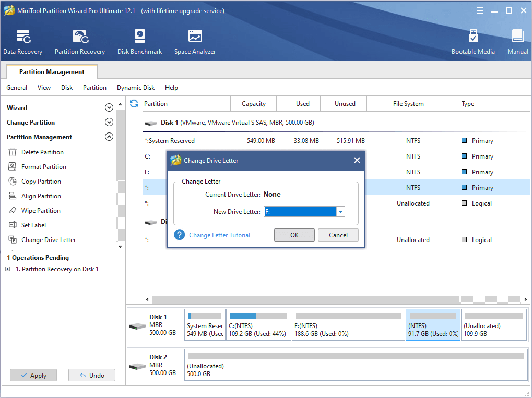Click the sidebar scroll down arrow
Screen dimensions: 532x398
tap(120, 247)
